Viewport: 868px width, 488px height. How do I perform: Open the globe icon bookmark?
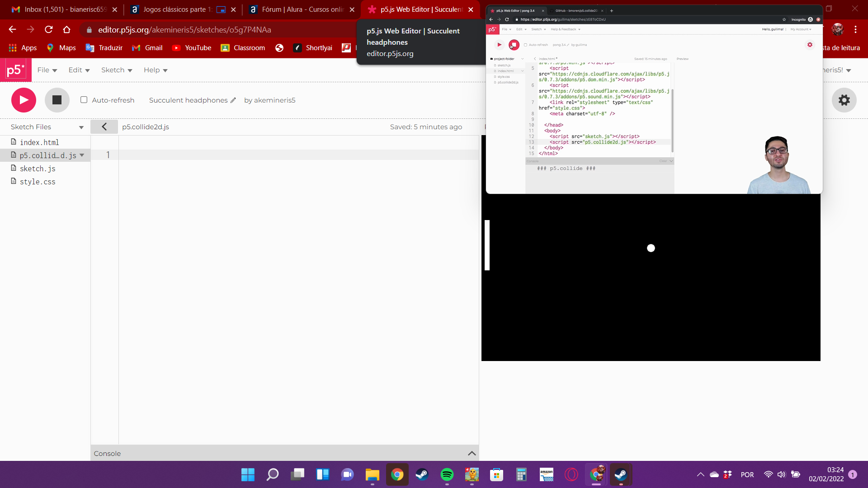click(279, 48)
